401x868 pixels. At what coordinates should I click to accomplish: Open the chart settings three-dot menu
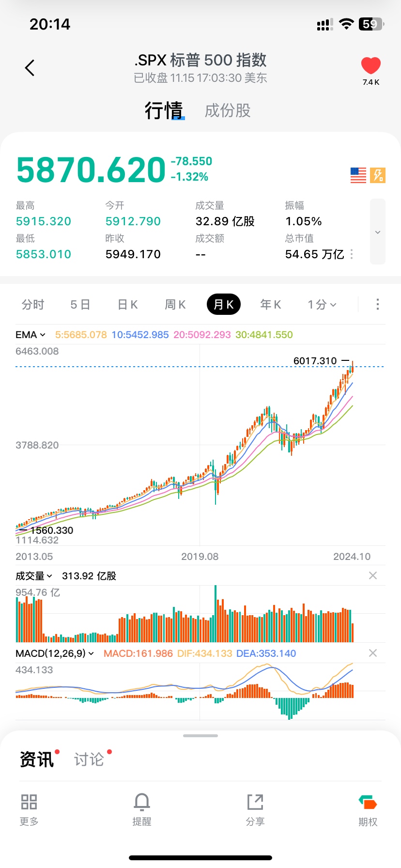(378, 304)
